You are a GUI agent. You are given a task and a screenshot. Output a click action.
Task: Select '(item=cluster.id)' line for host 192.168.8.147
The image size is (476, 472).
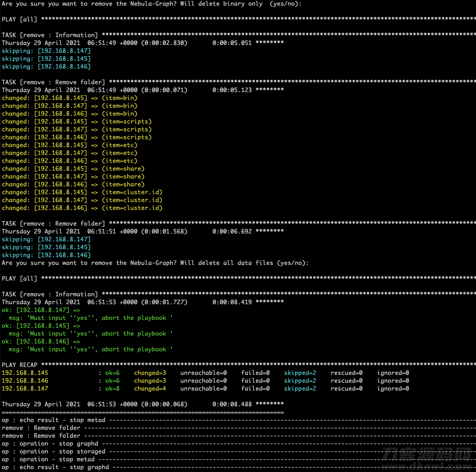(82, 200)
